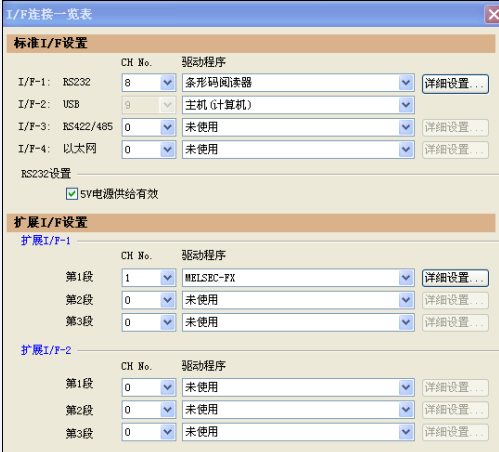The image size is (499, 452).
Task: Expand driver dropdown for I/F-2 USB 主机(计算机)
Action: [x=406, y=105]
